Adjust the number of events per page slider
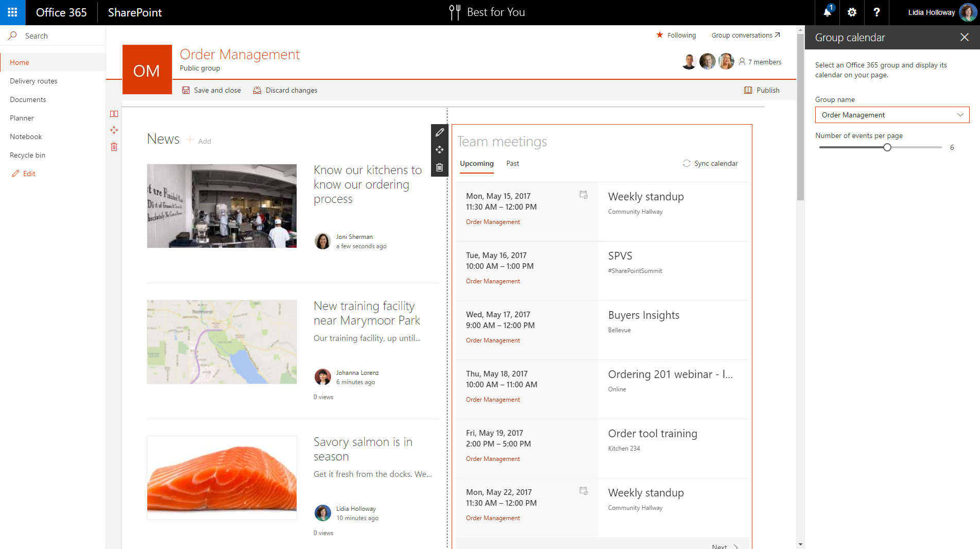This screenshot has width=980, height=549. pos(887,147)
